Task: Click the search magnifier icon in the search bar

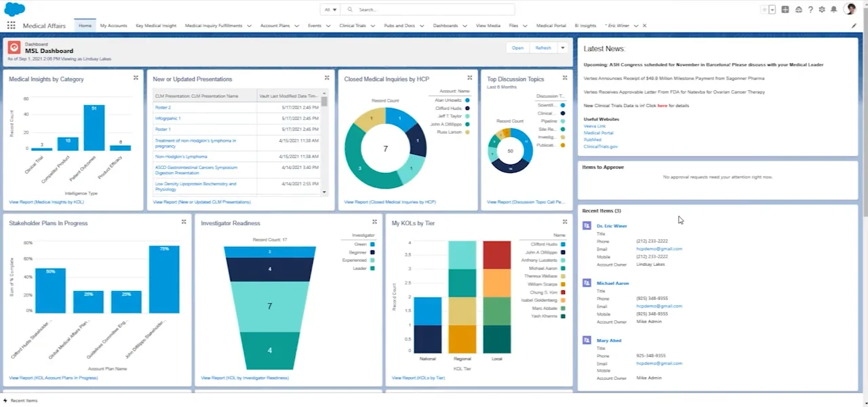Action: [x=350, y=9]
